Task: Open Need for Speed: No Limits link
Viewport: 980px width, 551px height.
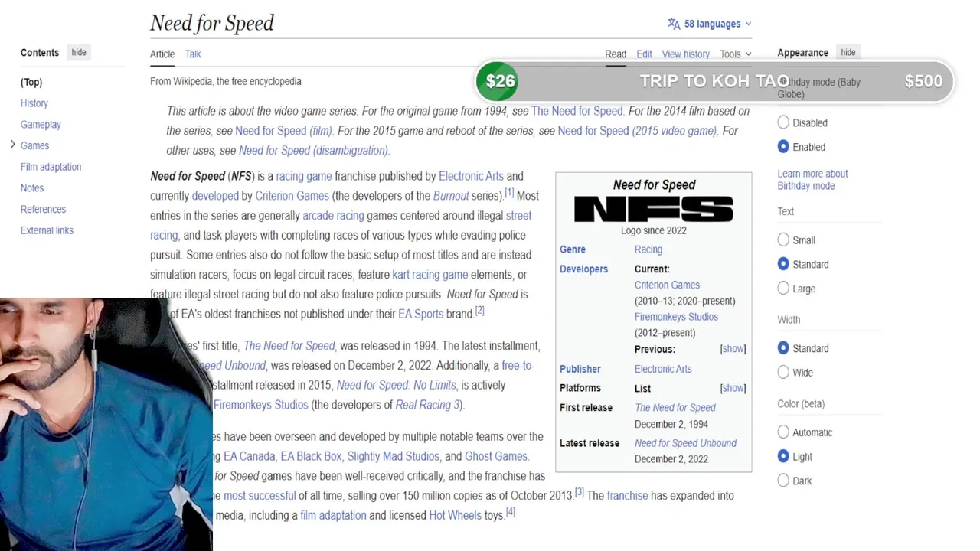Action: click(396, 385)
